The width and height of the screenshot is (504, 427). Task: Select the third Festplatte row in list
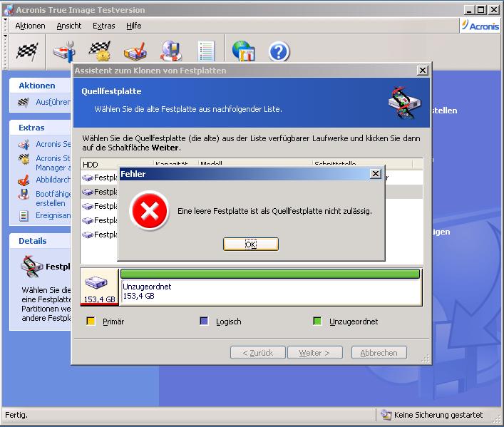click(100, 206)
